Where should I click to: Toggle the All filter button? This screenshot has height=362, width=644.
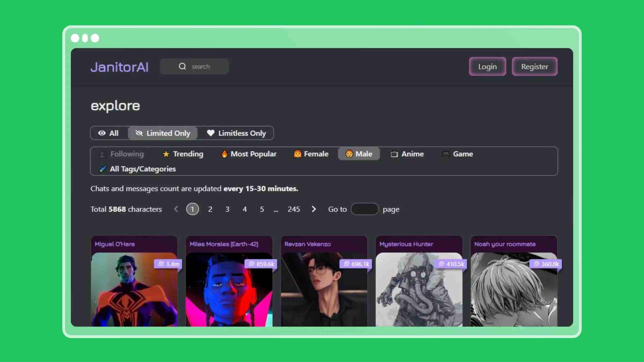pyautogui.click(x=108, y=133)
